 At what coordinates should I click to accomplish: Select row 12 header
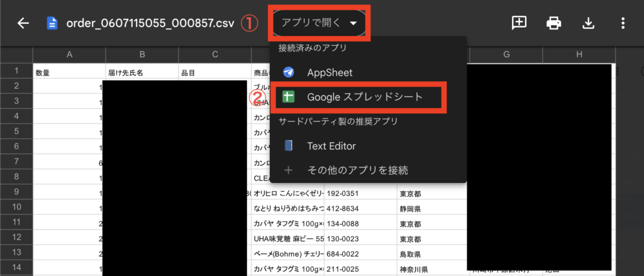click(x=16, y=238)
